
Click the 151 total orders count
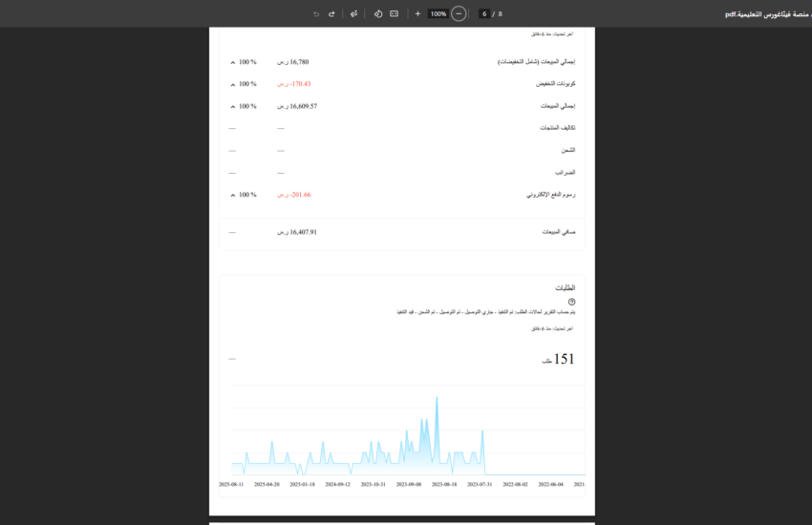point(564,360)
